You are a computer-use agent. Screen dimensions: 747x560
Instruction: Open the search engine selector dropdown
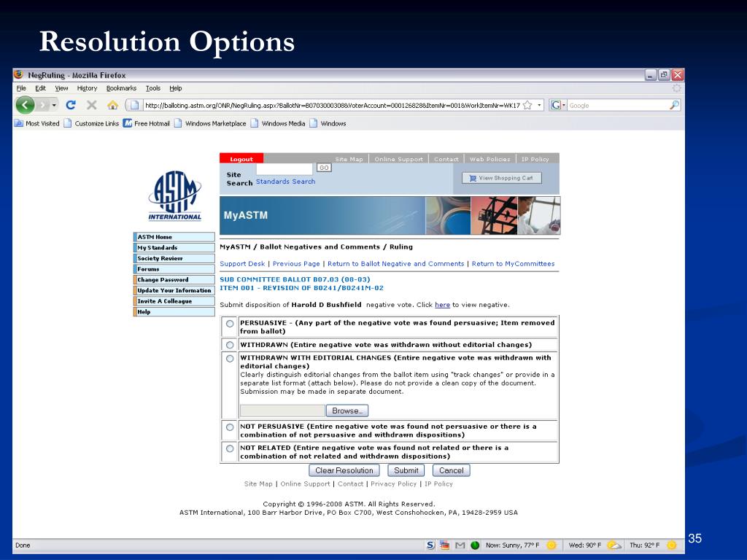click(x=564, y=105)
